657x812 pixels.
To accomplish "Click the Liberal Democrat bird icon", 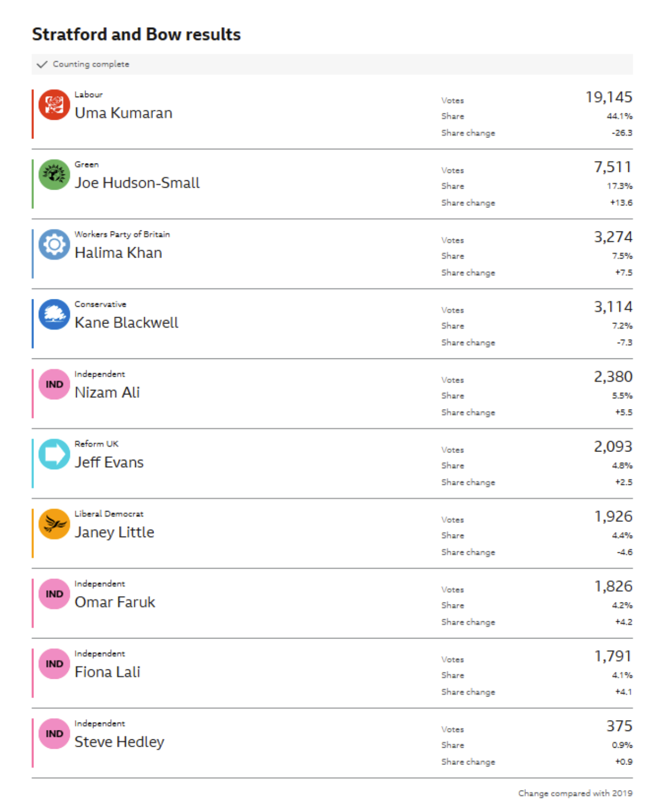I will pos(54,524).
